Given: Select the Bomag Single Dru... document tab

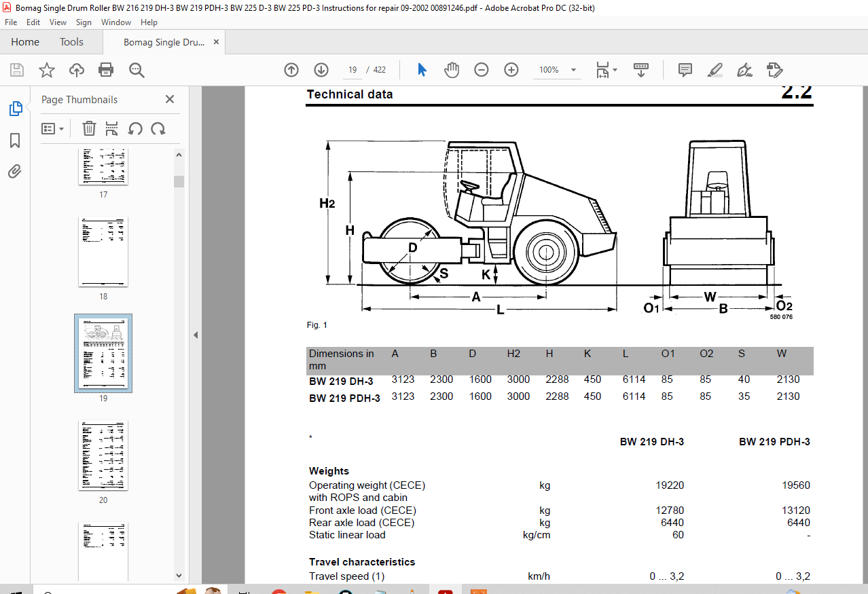Looking at the screenshot, I should coord(164,42).
